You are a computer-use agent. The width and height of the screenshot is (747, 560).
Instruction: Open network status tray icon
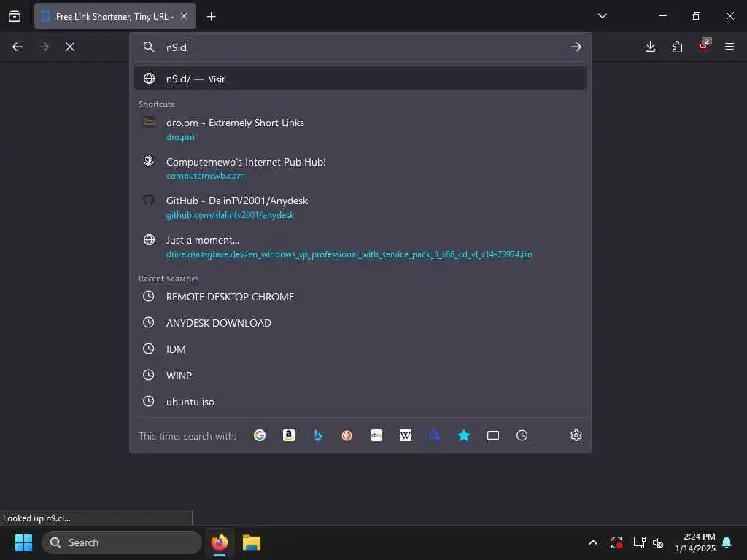639,542
